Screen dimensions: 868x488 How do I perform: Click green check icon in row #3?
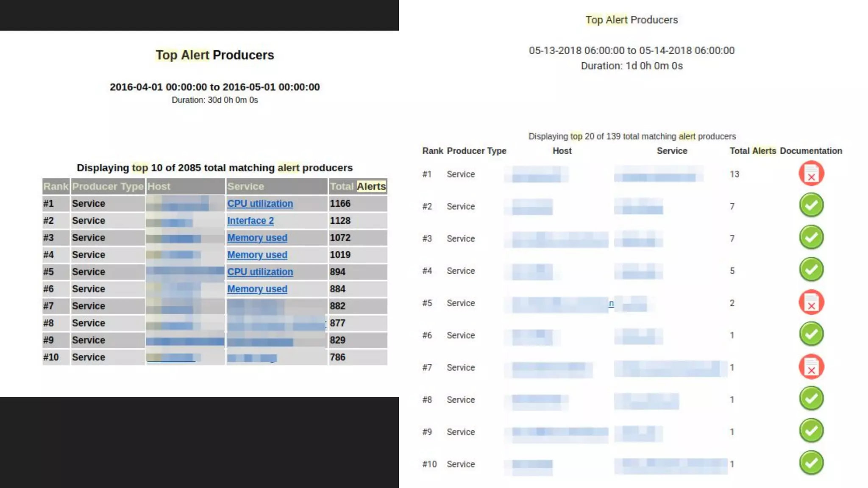pos(811,238)
